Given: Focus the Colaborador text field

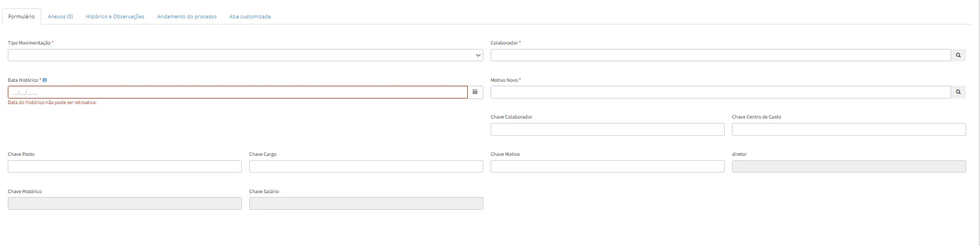Looking at the screenshot, I should [x=720, y=55].
